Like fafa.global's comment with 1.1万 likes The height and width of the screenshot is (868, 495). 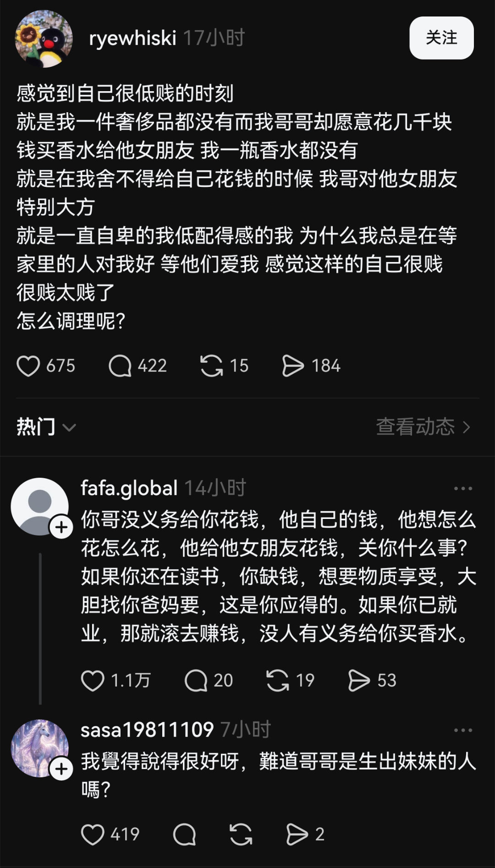pos(93,680)
